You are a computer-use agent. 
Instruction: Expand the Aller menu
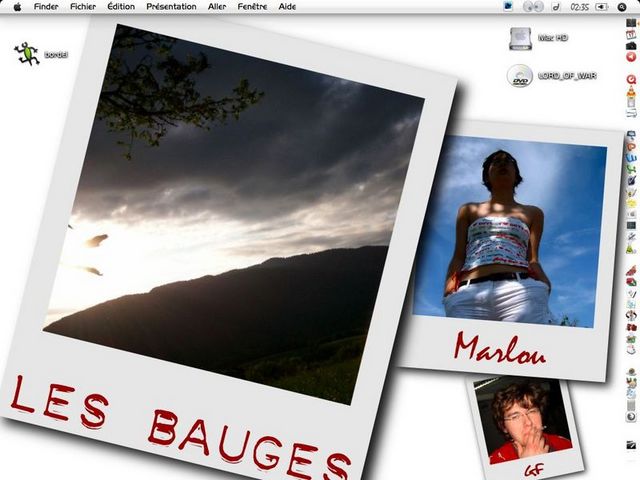217,6
